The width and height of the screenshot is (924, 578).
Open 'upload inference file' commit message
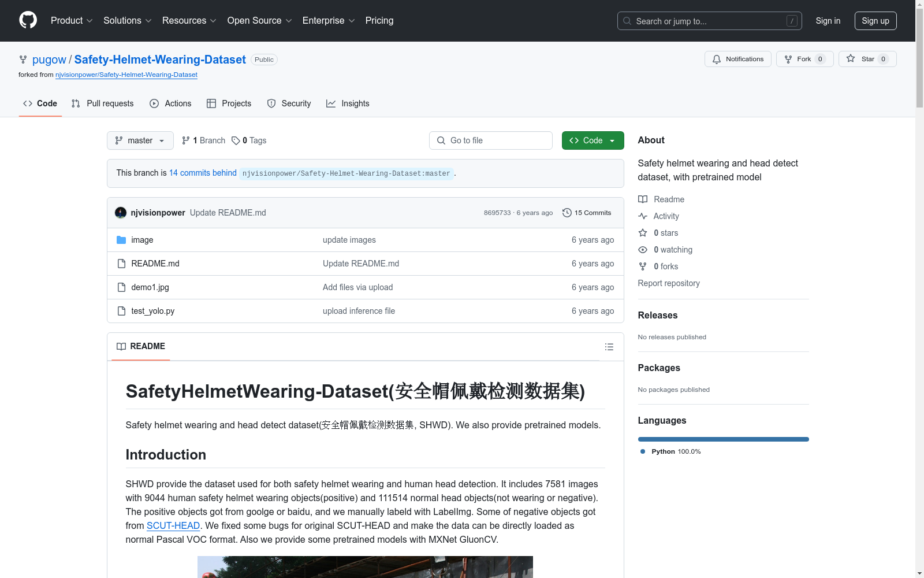point(359,311)
